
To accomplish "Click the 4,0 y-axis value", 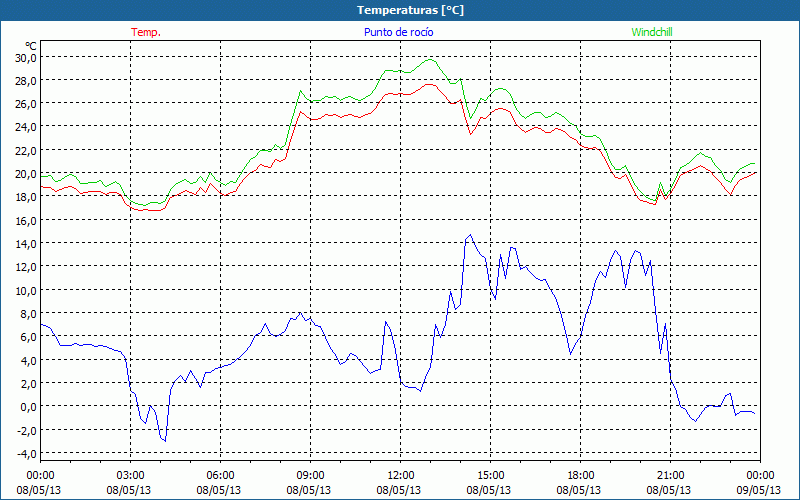I will point(28,360).
